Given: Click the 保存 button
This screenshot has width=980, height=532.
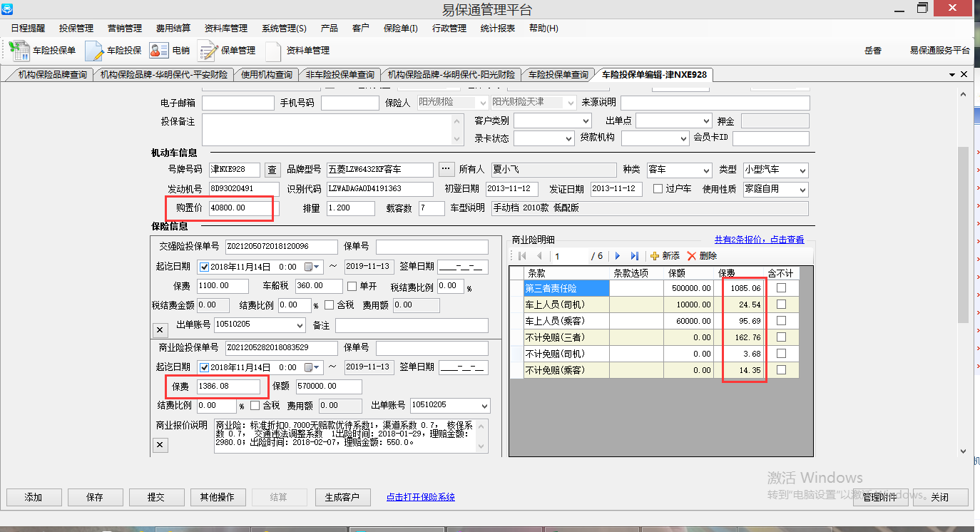Looking at the screenshot, I should click(x=95, y=497).
